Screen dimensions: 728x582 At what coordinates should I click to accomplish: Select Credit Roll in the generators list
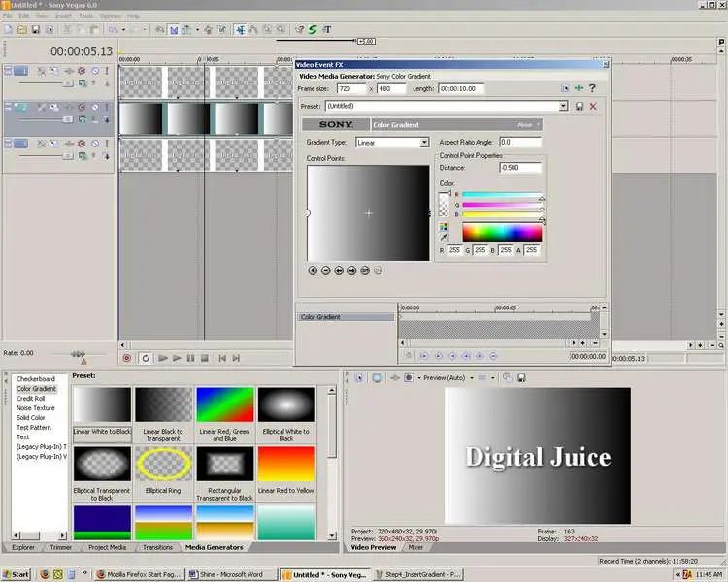click(x=31, y=399)
